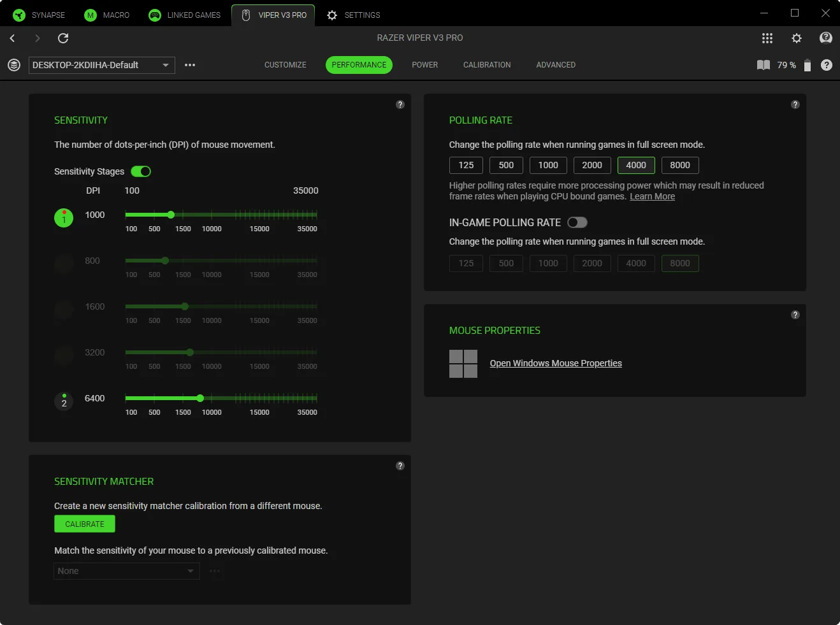Show help for the Sensitivity panel
Viewport: 840px width, 625px height.
tap(400, 104)
